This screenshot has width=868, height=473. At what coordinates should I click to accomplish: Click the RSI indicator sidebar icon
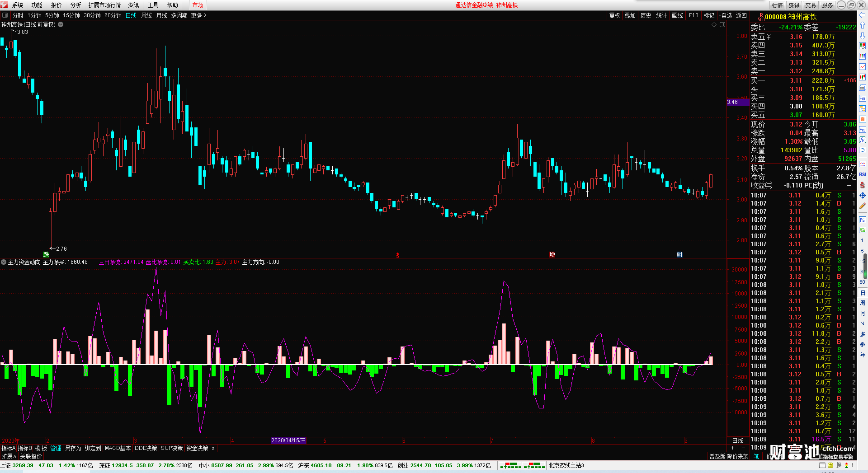[x=863, y=174]
